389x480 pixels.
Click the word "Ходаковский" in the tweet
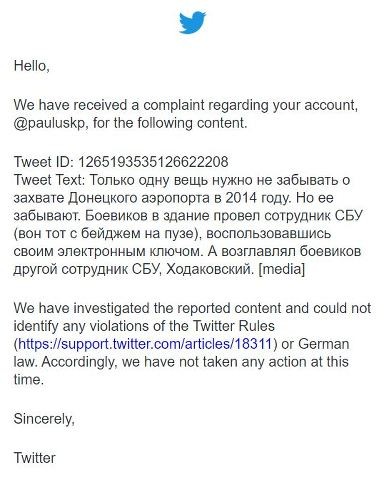[x=208, y=269]
